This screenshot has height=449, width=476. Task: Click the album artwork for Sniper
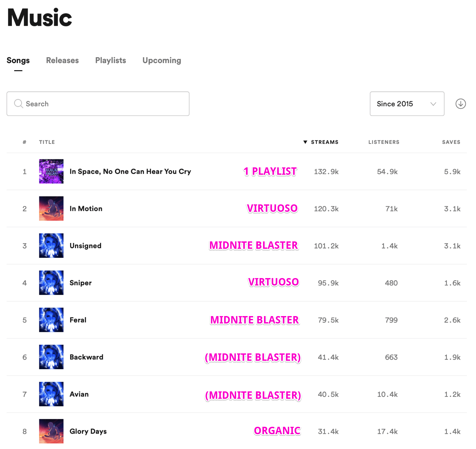point(51,283)
